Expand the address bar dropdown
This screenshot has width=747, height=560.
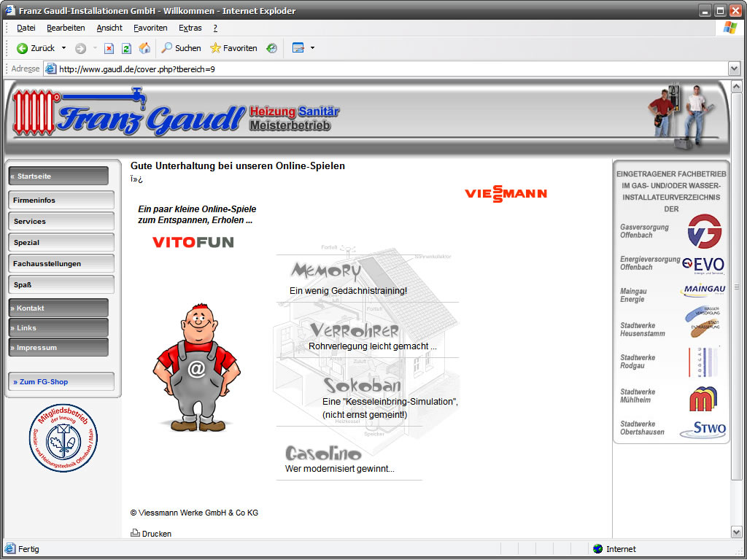734,69
